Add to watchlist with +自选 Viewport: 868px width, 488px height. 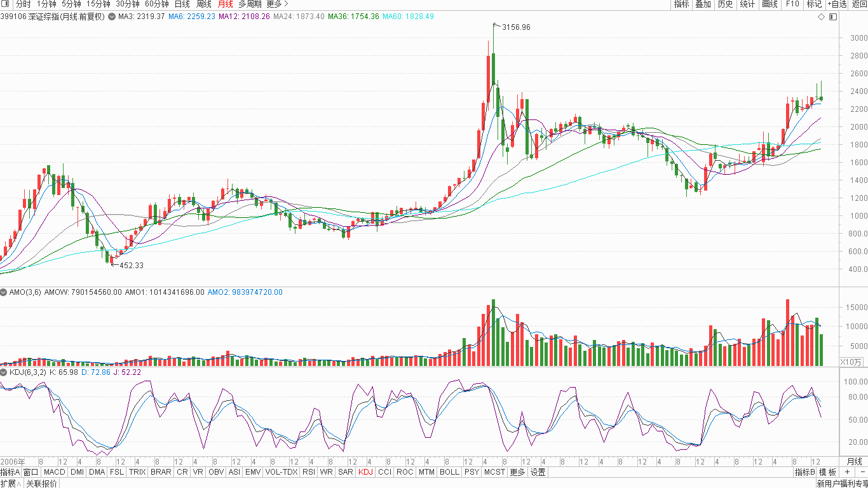[x=837, y=4]
